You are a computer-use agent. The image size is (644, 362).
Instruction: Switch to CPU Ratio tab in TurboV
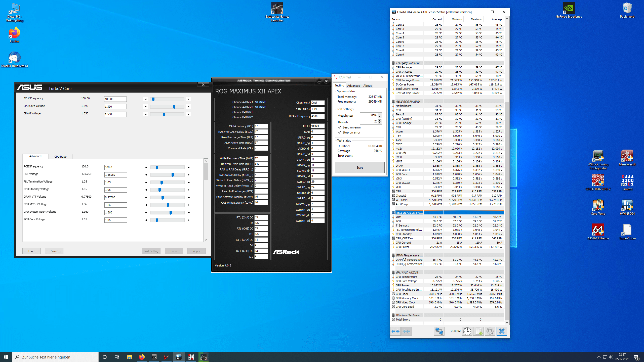click(x=60, y=157)
